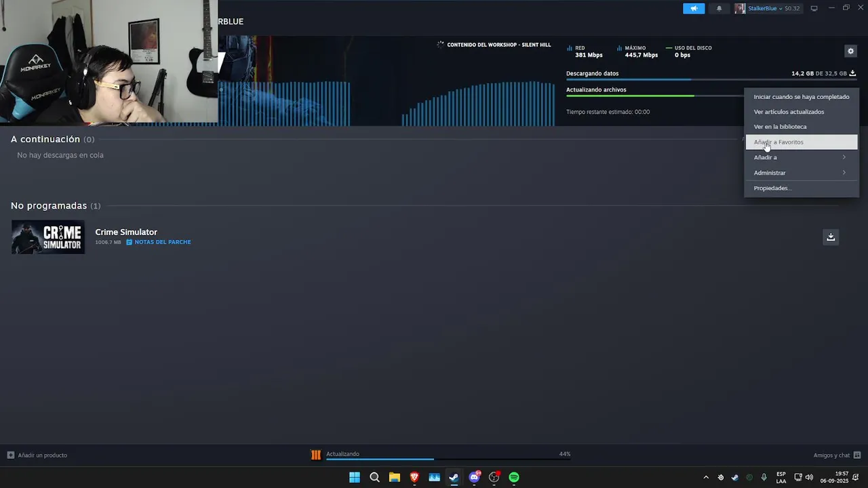
Task: Open the clock showing 19:57
Action: (x=835, y=477)
